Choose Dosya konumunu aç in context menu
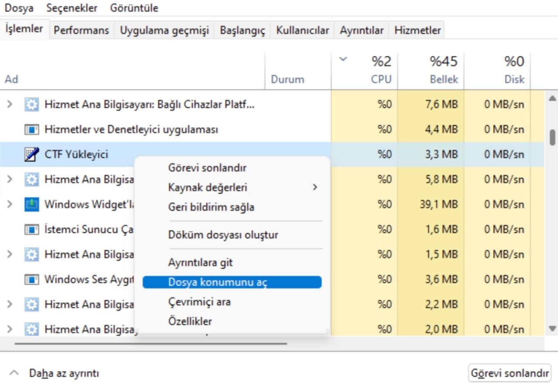 232,282
